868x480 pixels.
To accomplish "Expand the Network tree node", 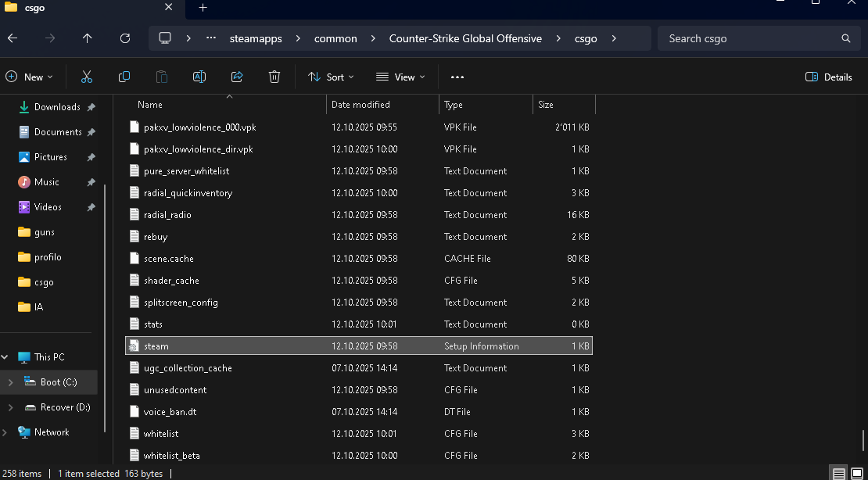I will coord(5,432).
